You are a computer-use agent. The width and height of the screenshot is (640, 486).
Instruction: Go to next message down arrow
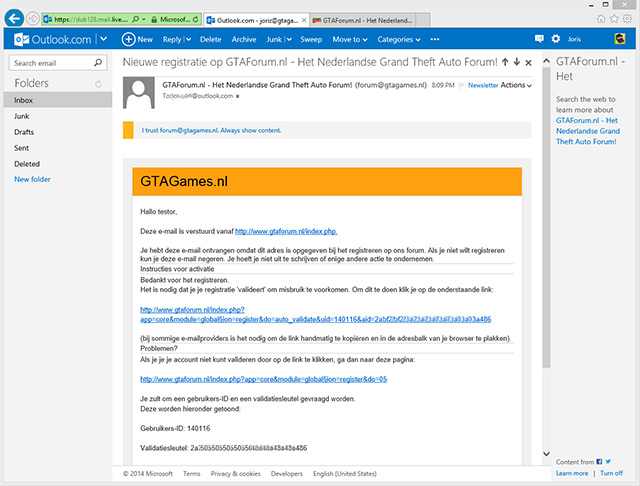pos(517,62)
